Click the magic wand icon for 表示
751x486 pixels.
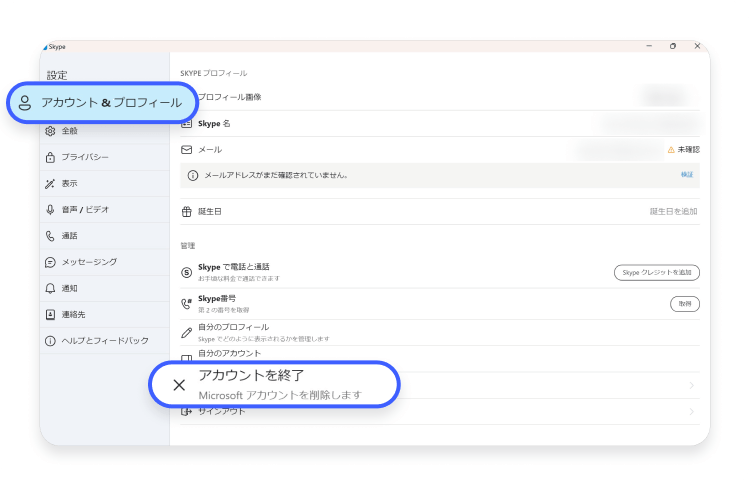pyautogui.click(x=50, y=183)
